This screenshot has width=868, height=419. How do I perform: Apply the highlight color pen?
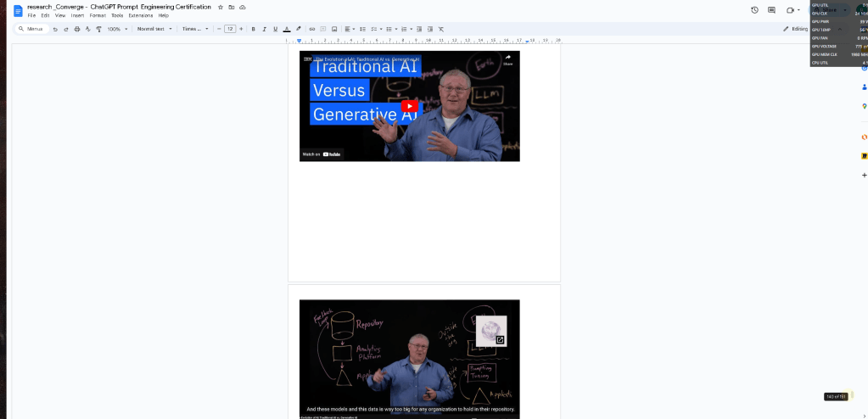point(299,29)
